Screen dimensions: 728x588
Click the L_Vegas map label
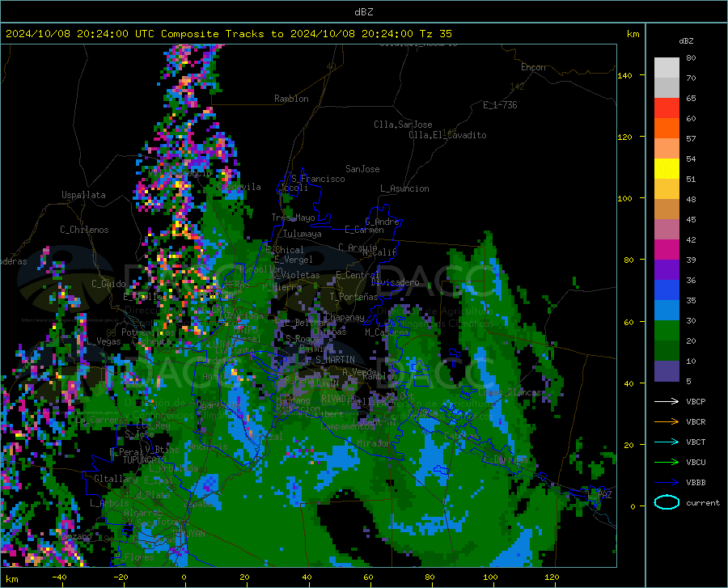coord(104,341)
